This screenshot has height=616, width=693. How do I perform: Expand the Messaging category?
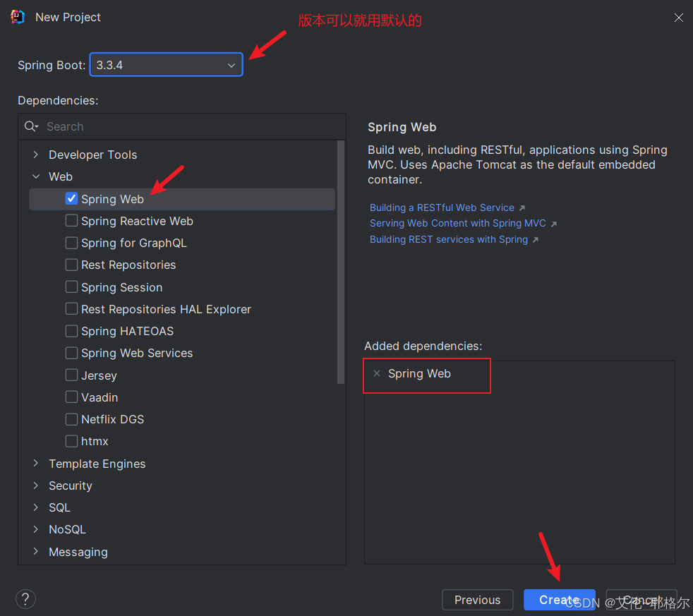(x=36, y=552)
